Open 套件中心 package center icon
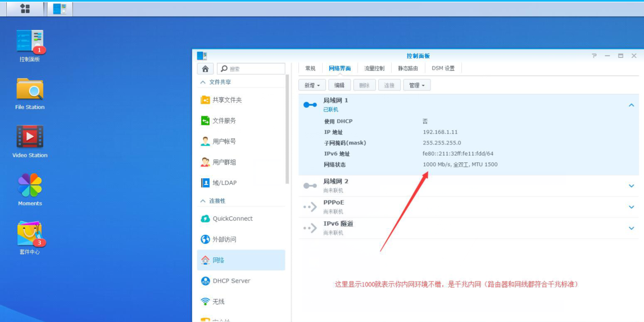Image resolution: width=644 pixels, height=322 pixels. (30, 234)
